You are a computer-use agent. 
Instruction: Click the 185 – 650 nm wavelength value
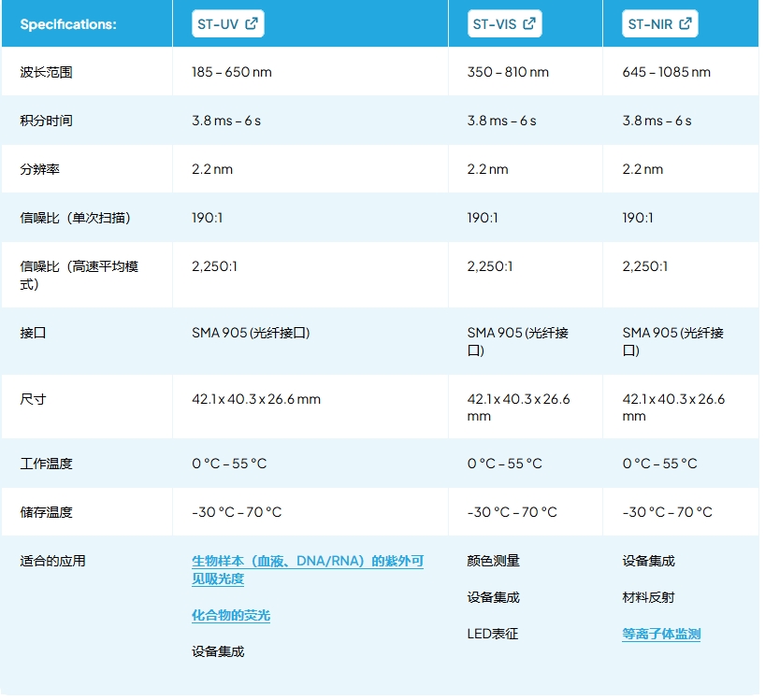tap(232, 72)
